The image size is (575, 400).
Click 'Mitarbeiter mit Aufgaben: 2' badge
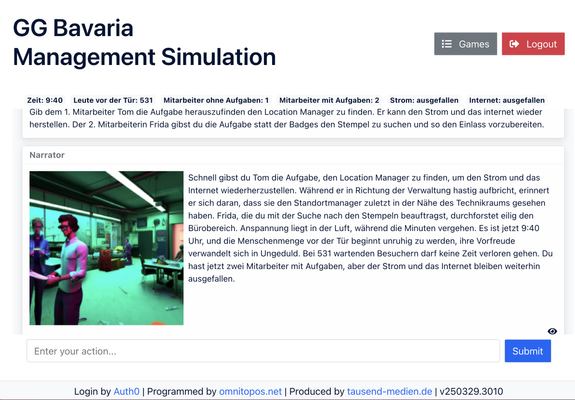point(329,100)
